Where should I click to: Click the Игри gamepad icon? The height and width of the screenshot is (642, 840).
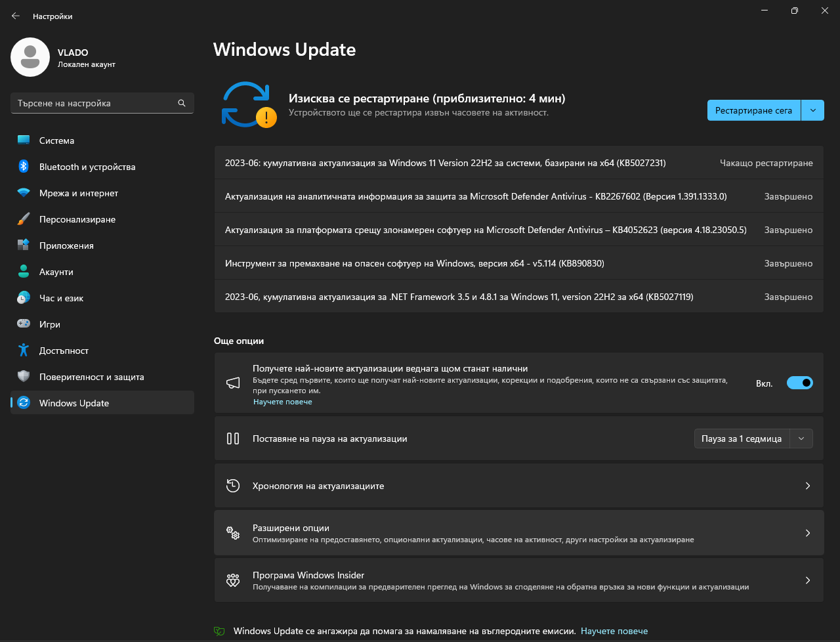[24, 324]
